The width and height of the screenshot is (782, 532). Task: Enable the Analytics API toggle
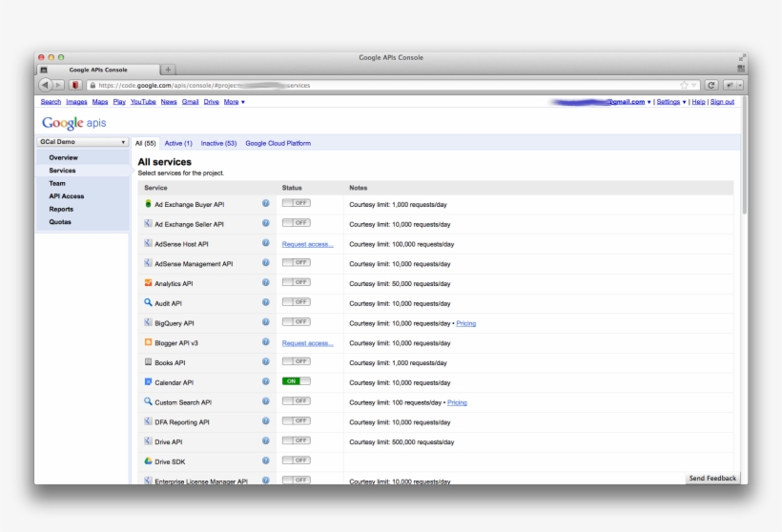(x=297, y=282)
